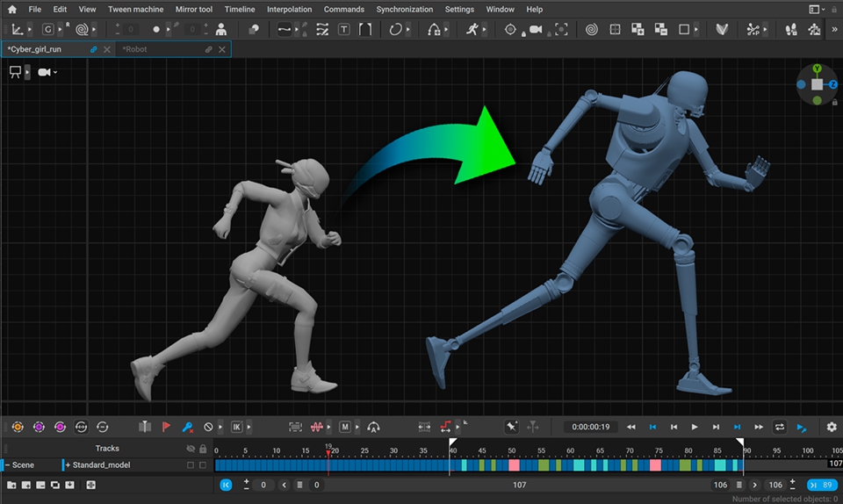The height and width of the screenshot is (504, 843).
Task: Click the red waveform icon on the timeline toolbar
Action: [317, 427]
